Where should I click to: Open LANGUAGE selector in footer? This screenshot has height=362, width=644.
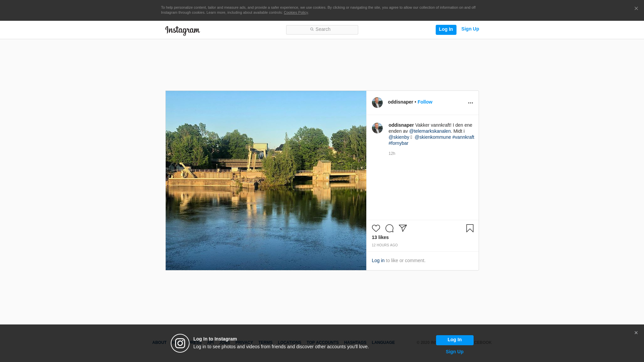tap(383, 343)
